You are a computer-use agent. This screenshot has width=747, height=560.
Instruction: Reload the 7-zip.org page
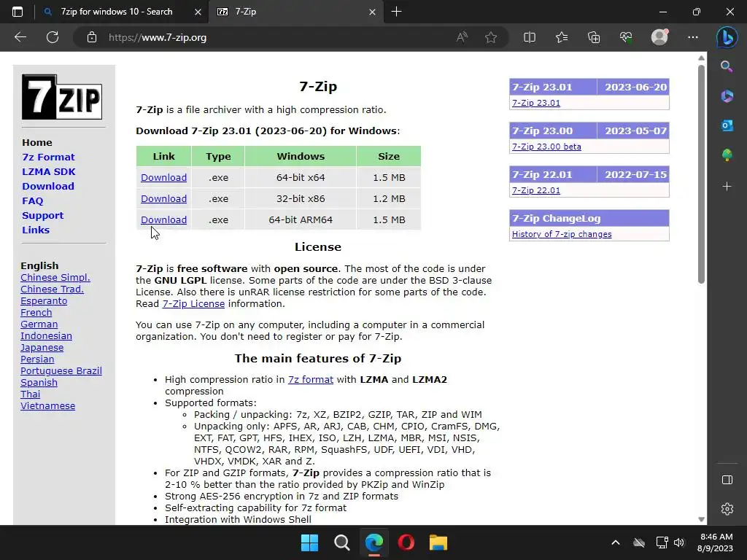point(53,37)
